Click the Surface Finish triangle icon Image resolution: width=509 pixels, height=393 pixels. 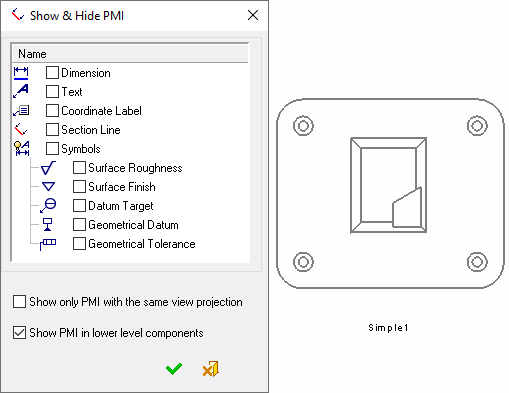coord(48,186)
